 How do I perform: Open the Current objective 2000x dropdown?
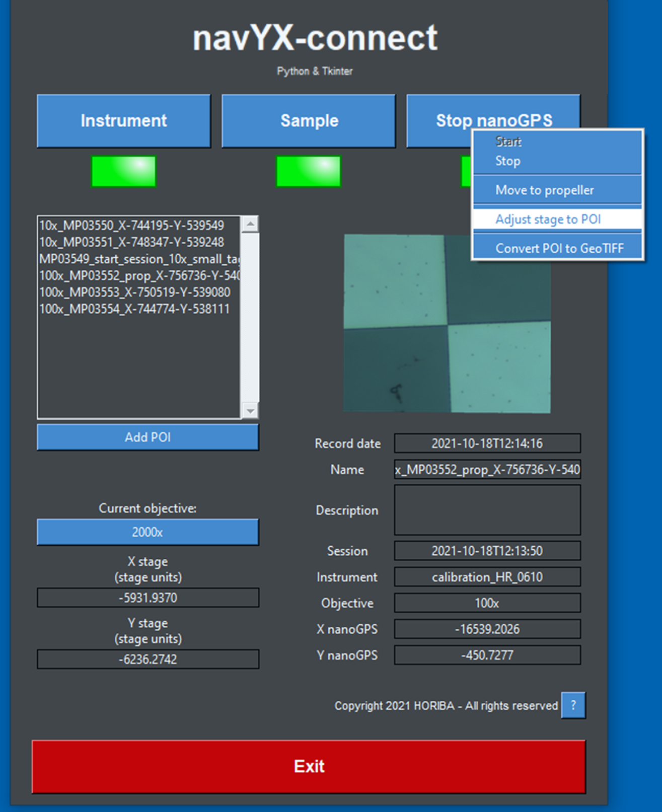(148, 532)
